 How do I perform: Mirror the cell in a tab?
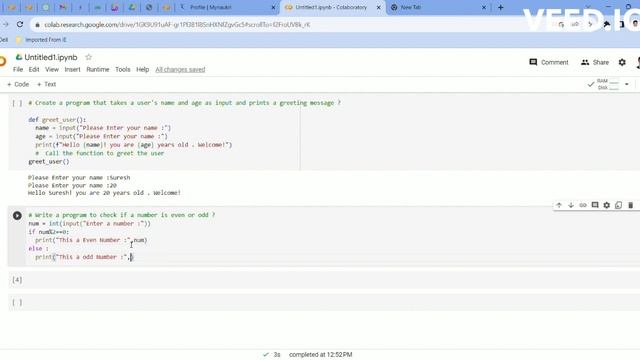[x=618, y=205]
